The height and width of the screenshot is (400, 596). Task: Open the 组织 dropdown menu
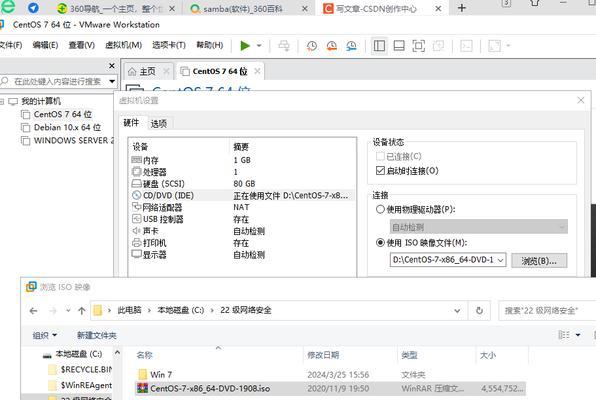pos(44,335)
